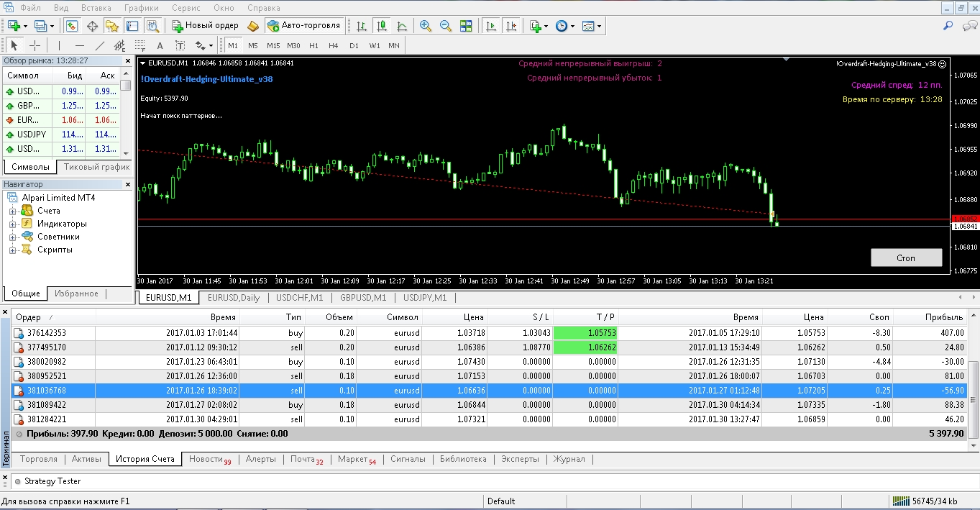Switch to the H4 timeframe
The width and height of the screenshot is (980, 510).
tap(334, 45)
